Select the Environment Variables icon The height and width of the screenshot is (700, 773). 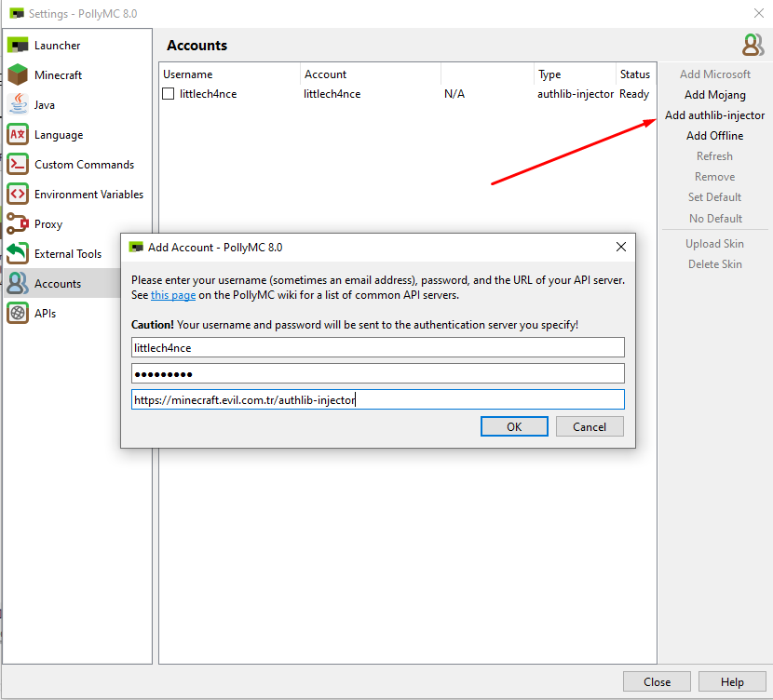pyautogui.click(x=18, y=194)
